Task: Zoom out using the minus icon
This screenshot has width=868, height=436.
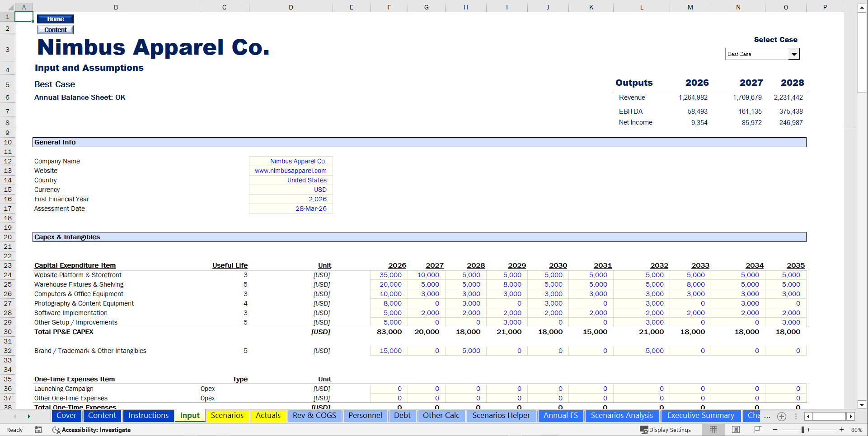Action: pyautogui.click(x=775, y=429)
